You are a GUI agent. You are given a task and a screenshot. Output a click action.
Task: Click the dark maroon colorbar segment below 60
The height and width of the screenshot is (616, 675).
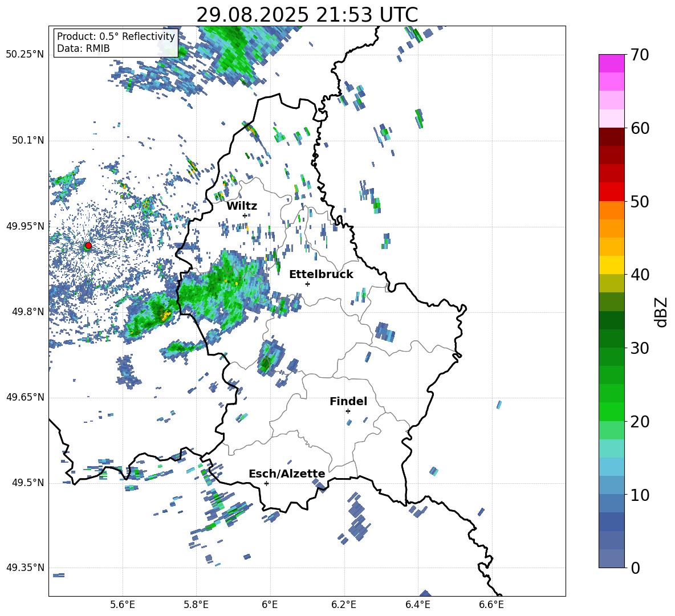click(611, 137)
